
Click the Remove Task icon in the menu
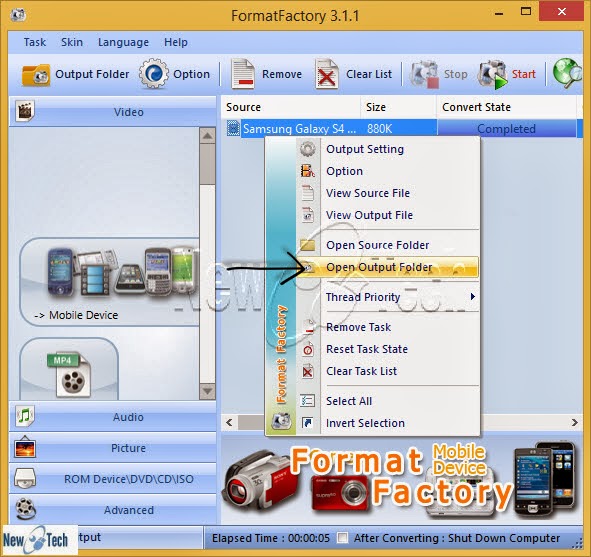pos(308,327)
